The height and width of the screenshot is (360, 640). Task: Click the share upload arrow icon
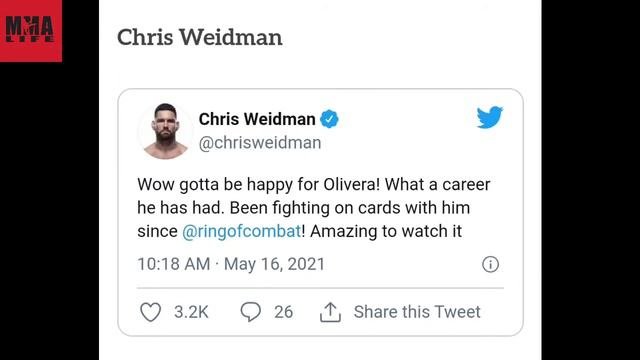[330, 313]
